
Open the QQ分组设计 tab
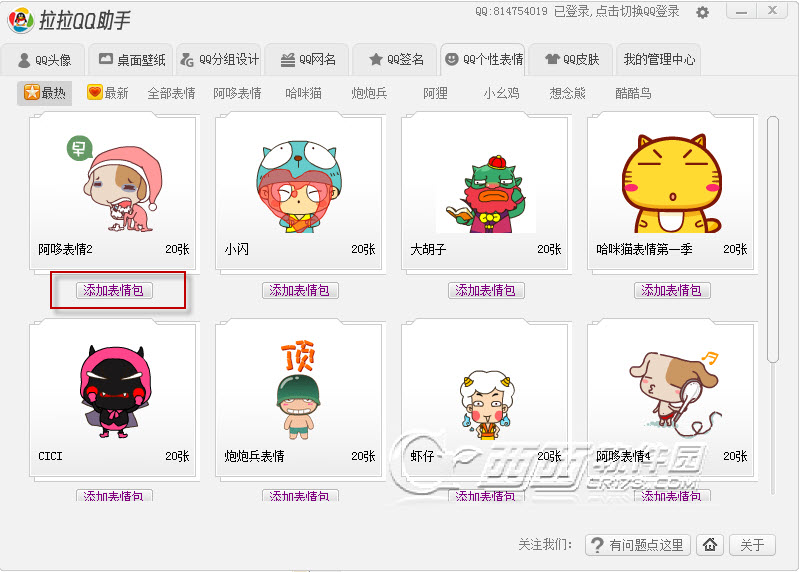coord(219,60)
